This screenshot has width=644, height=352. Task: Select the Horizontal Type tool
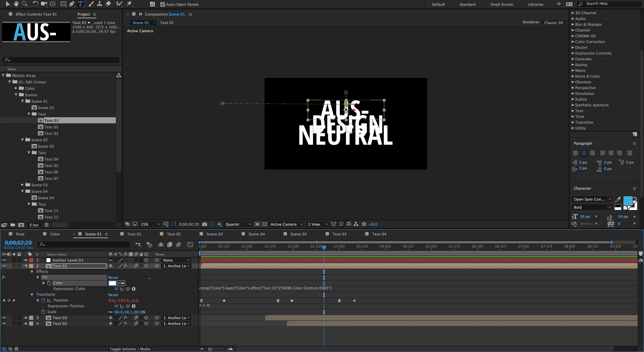pyautogui.click(x=80, y=4)
